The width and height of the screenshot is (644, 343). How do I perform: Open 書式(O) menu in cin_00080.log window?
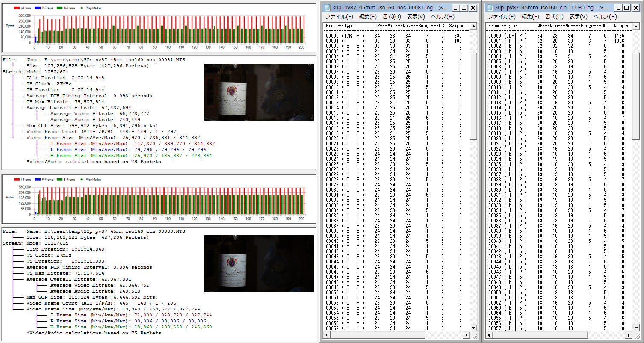pyautogui.click(x=554, y=17)
